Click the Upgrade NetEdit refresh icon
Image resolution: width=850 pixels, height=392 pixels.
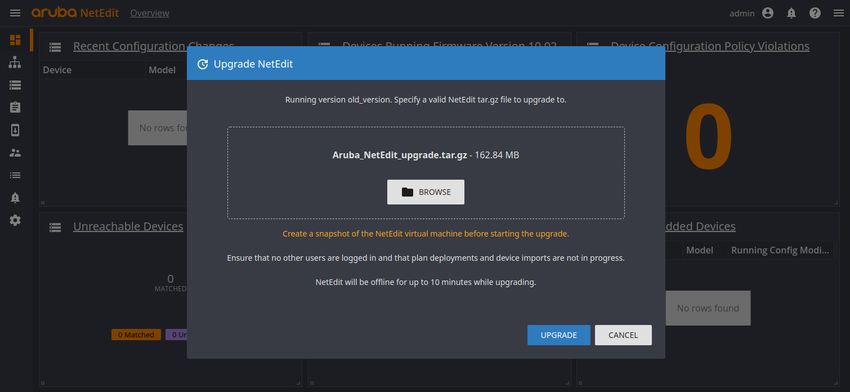tap(203, 64)
